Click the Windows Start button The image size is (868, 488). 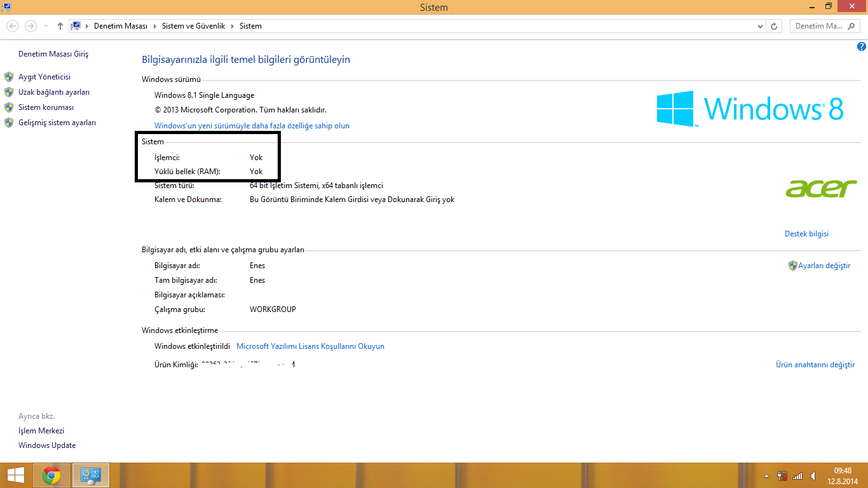point(15,475)
